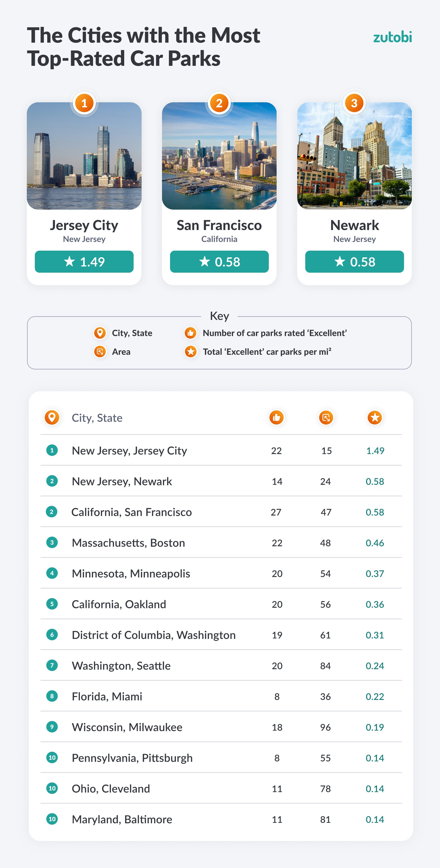Click the orange rank 2 badge above San Francisco
This screenshot has height=868, width=440.
219,103
